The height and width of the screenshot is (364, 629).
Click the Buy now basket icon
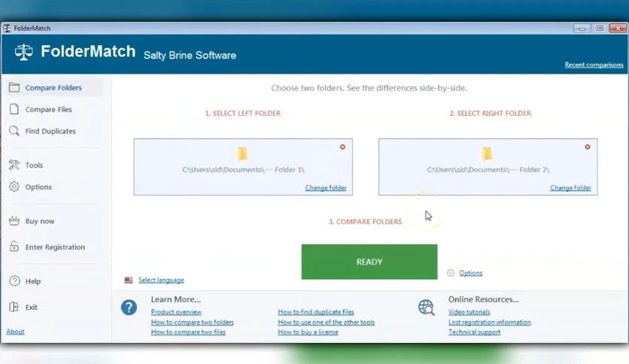[x=14, y=221]
